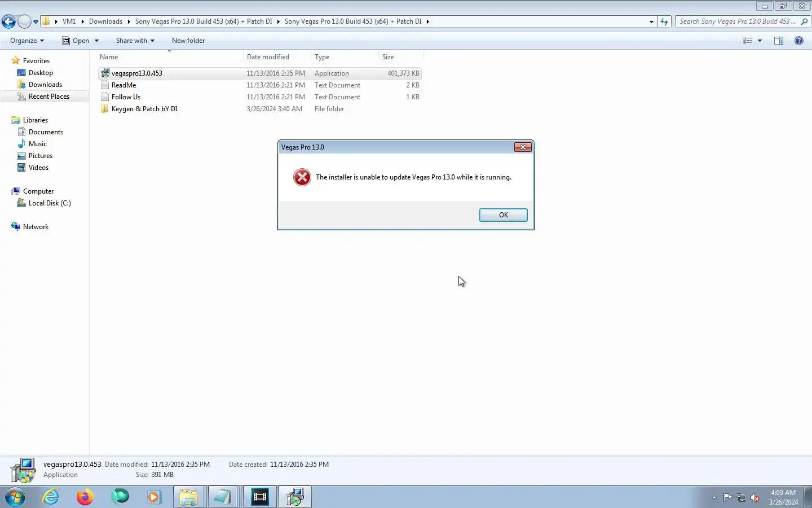Expand the Open button dropdown arrow

click(x=96, y=41)
